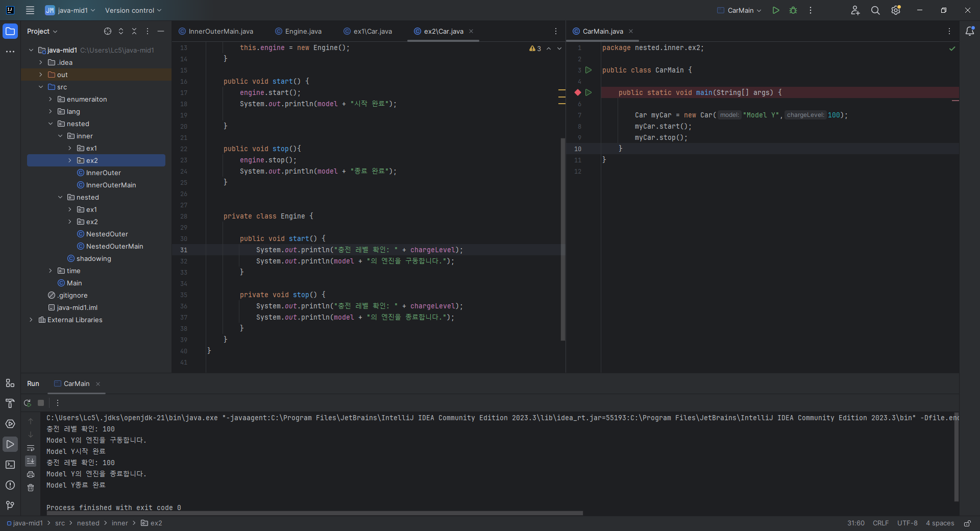Image resolution: width=980 pixels, height=531 pixels.
Task: Expand External Libraries node
Action: click(31, 320)
